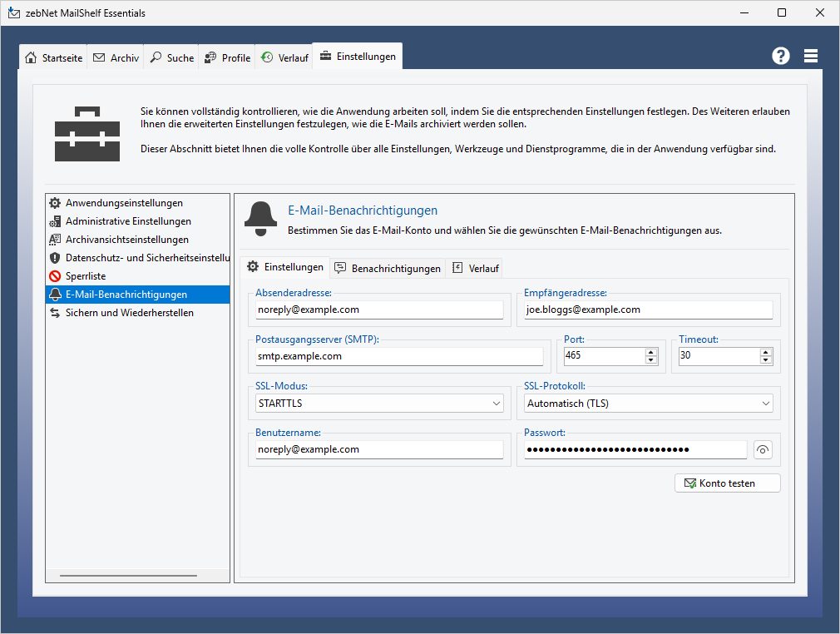Decrease the Timeout value with down arrow
The image size is (840, 634).
coord(765,360)
